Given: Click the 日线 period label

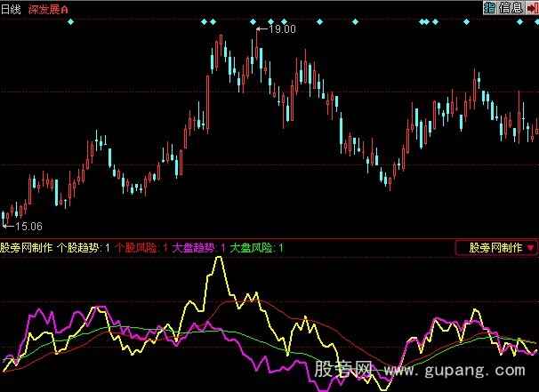Looking at the screenshot, I should (x=11, y=9).
